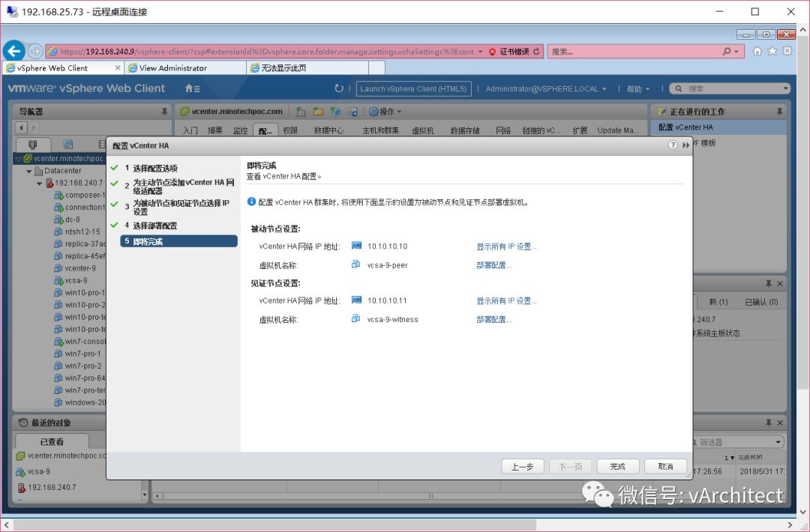
Task: Click the 上一步 (Back) button
Action: (522, 467)
